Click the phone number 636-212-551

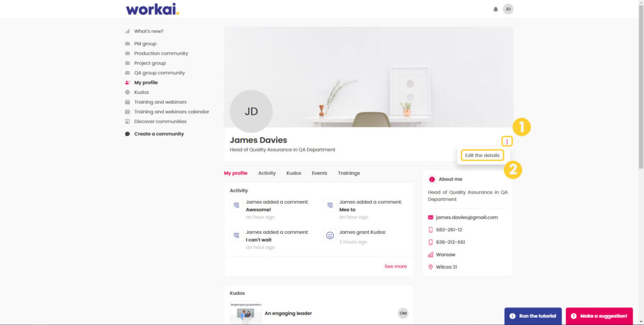tap(450, 242)
